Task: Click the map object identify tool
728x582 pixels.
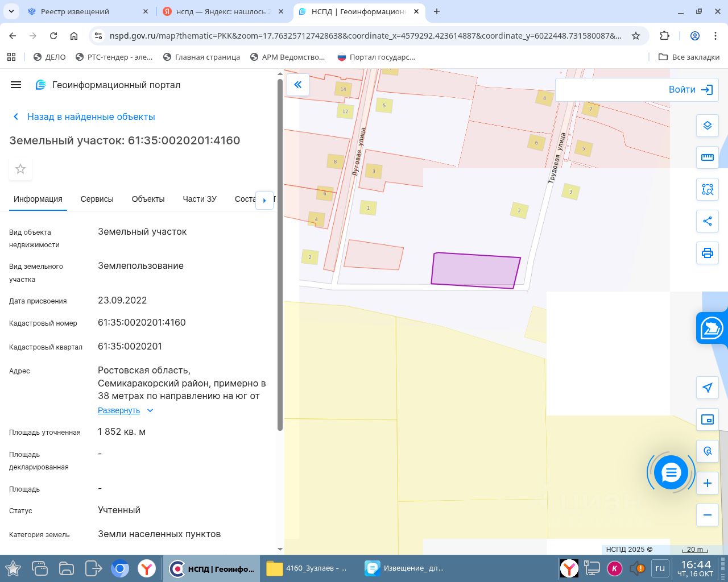Action: click(708, 451)
